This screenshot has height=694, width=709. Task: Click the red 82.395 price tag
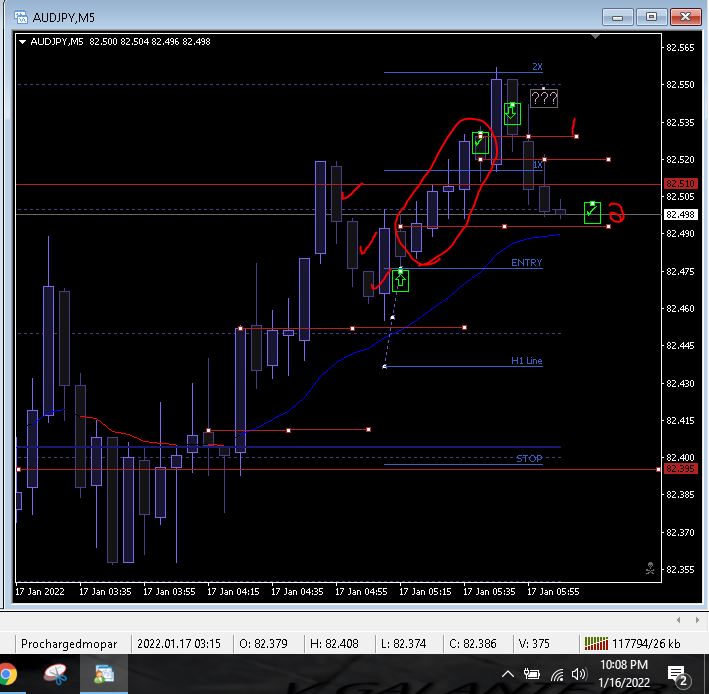click(680, 469)
